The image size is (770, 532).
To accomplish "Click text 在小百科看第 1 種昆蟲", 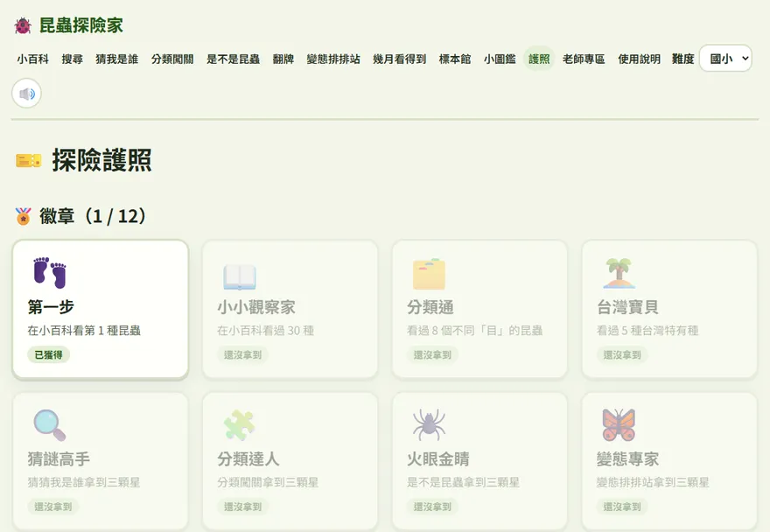I will coord(84,331).
